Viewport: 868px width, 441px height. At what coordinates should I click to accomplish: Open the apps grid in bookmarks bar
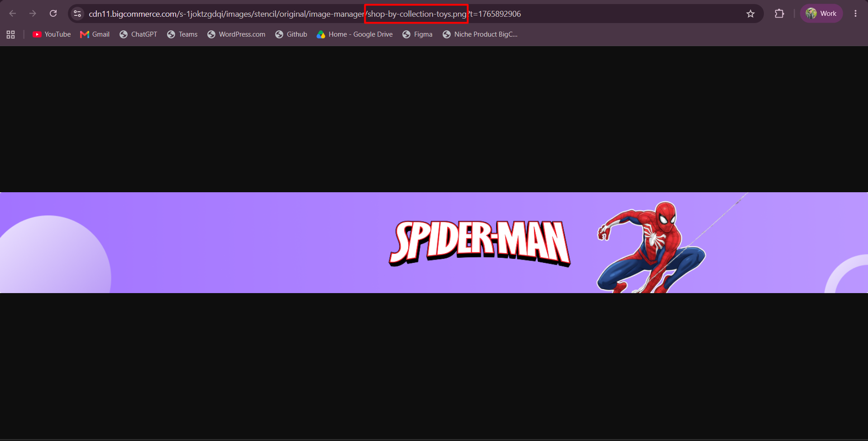pyautogui.click(x=11, y=34)
